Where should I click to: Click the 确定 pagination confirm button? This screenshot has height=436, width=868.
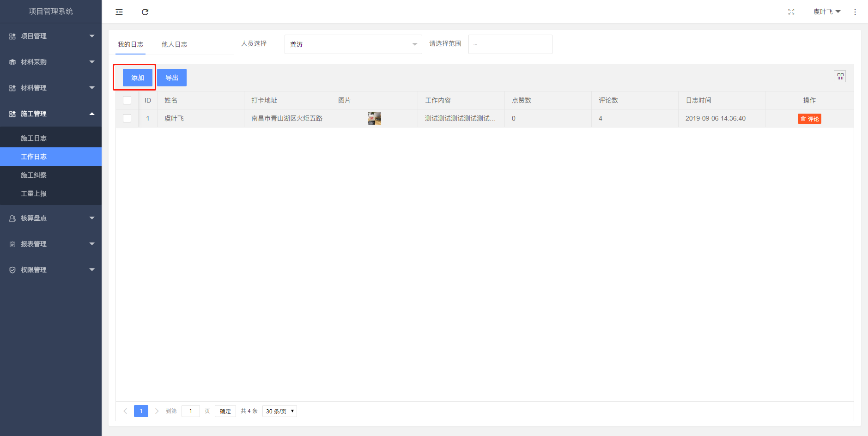pyautogui.click(x=225, y=411)
